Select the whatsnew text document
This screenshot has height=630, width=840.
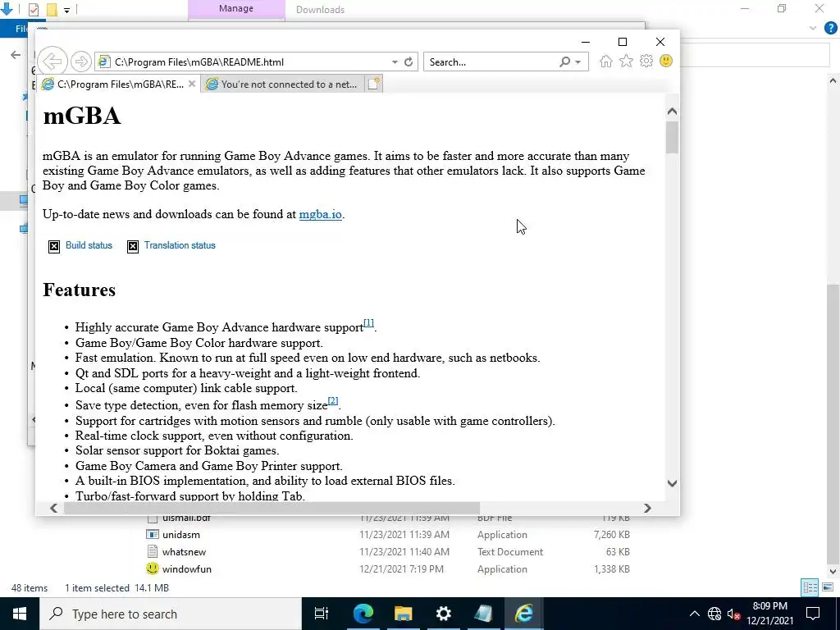click(x=185, y=552)
